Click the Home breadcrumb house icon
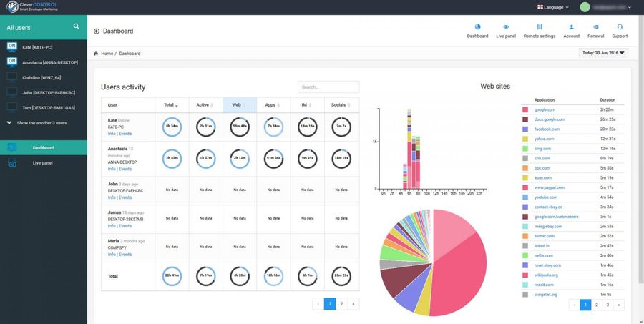Screen dimensions: 644x324 pyautogui.click(x=96, y=54)
